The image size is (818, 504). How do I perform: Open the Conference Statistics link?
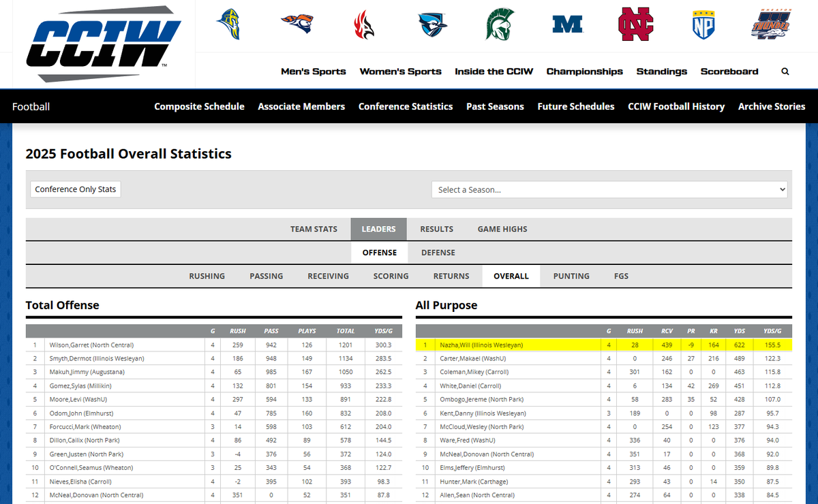point(406,106)
